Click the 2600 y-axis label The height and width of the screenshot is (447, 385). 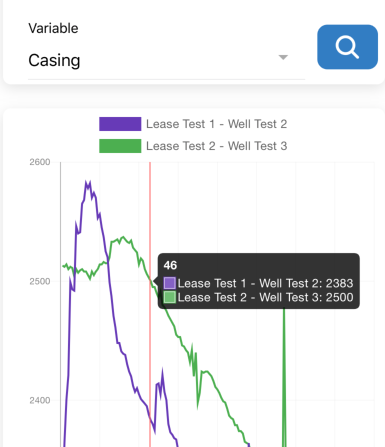[x=40, y=162]
